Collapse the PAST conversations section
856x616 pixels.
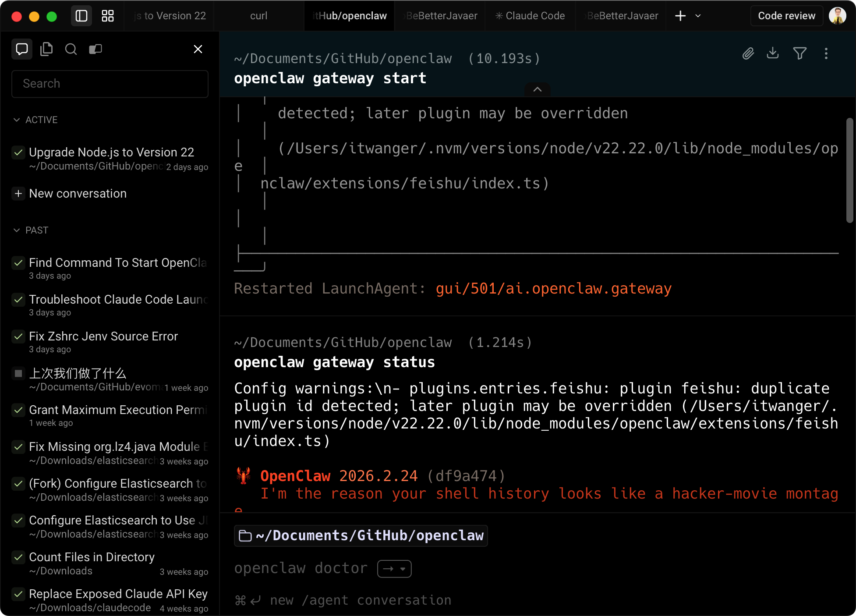17,230
